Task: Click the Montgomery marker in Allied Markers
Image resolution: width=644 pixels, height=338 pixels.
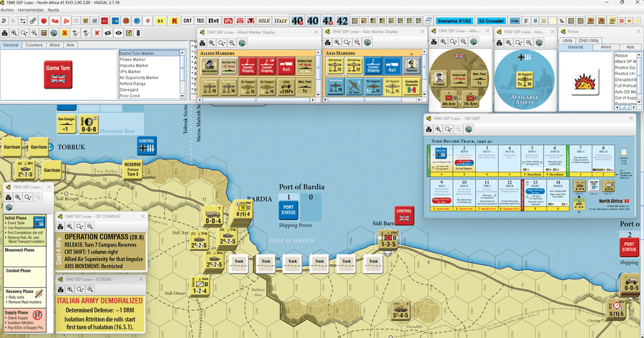Action: click(210, 66)
